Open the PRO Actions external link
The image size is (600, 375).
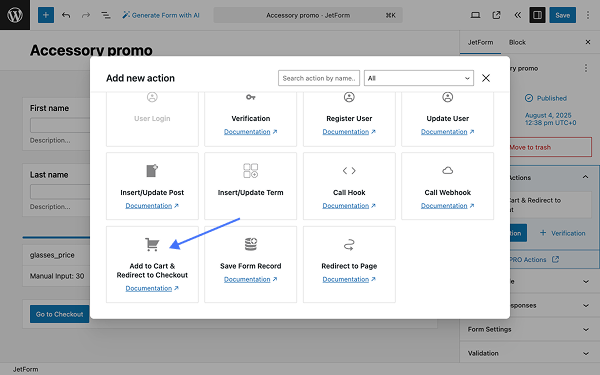point(534,259)
